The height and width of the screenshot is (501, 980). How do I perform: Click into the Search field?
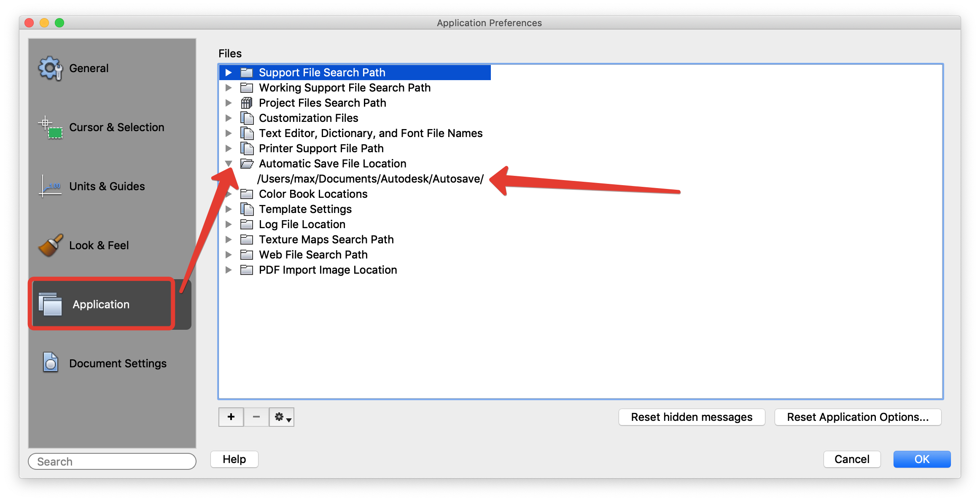(x=112, y=461)
